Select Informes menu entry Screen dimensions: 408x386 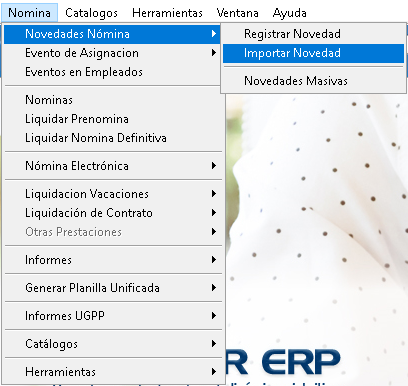(112, 260)
